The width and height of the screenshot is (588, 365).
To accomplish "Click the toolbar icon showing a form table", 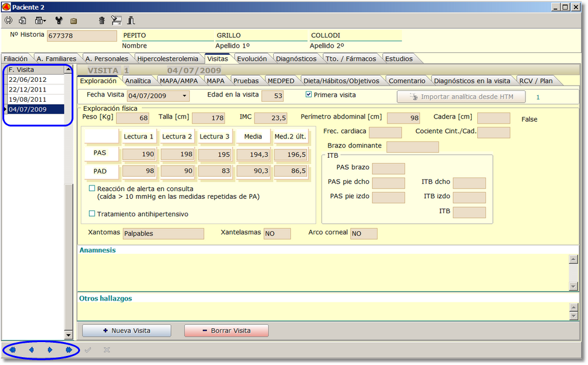I will (116, 20).
